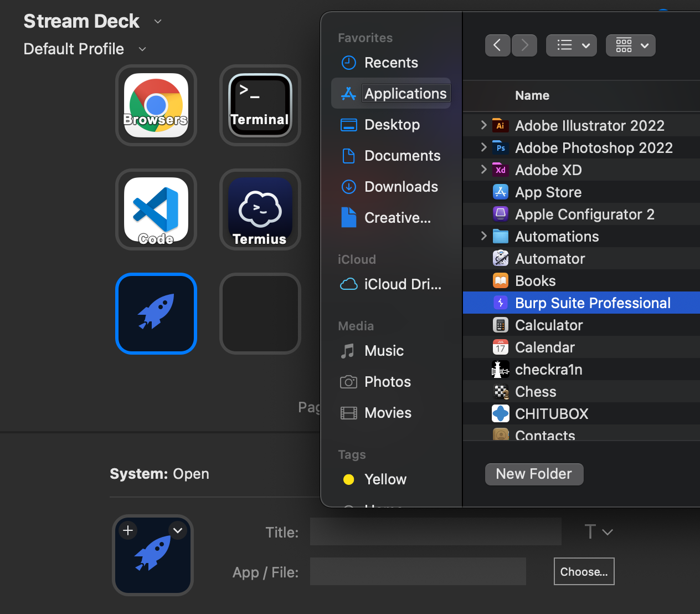Select Recents in the Favorites sidebar
The height and width of the screenshot is (614, 700).
390,63
